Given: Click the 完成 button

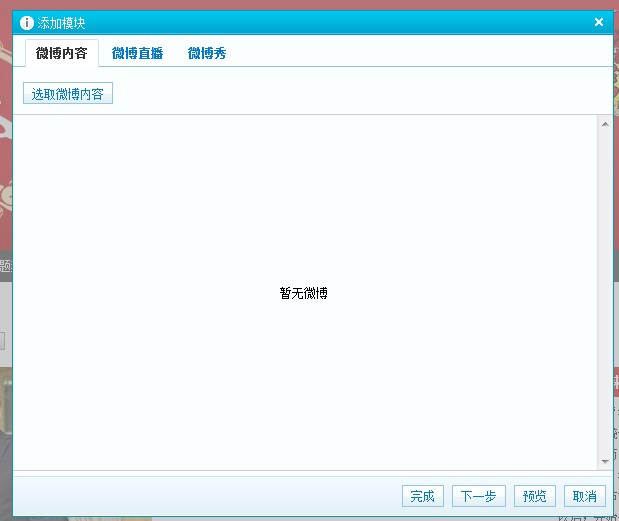Looking at the screenshot, I should 423,496.
